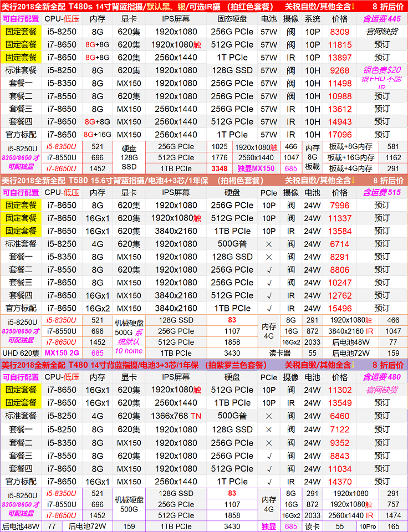The width and height of the screenshot is (408, 532).
Task: Select the 银色贵$20 note
Action: click(382, 70)
